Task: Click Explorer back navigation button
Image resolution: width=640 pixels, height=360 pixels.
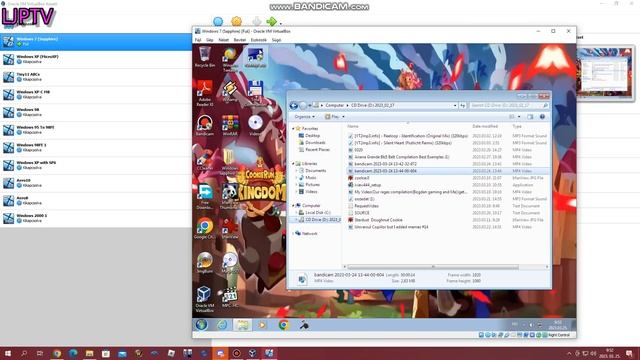Action: [293, 105]
